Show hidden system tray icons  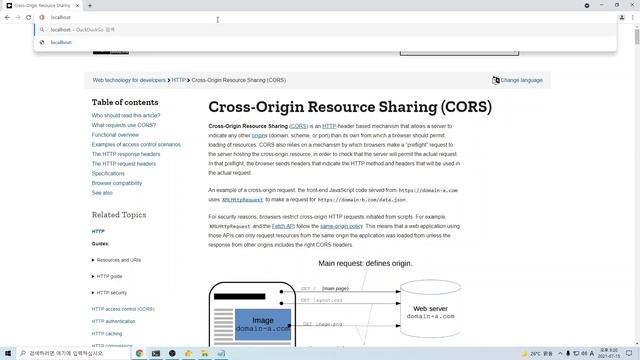coord(560,353)
